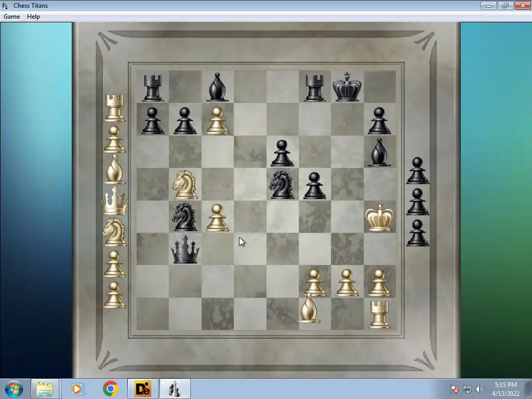Click the captured white bishop beside the board

pos(114,169)
